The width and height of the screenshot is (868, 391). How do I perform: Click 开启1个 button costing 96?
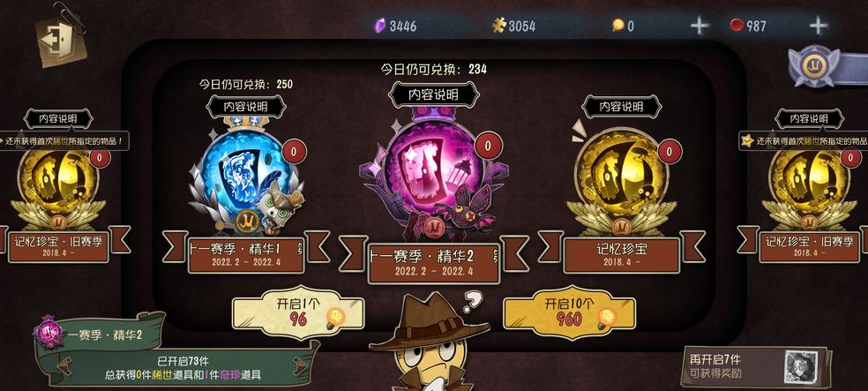point(298,312)
